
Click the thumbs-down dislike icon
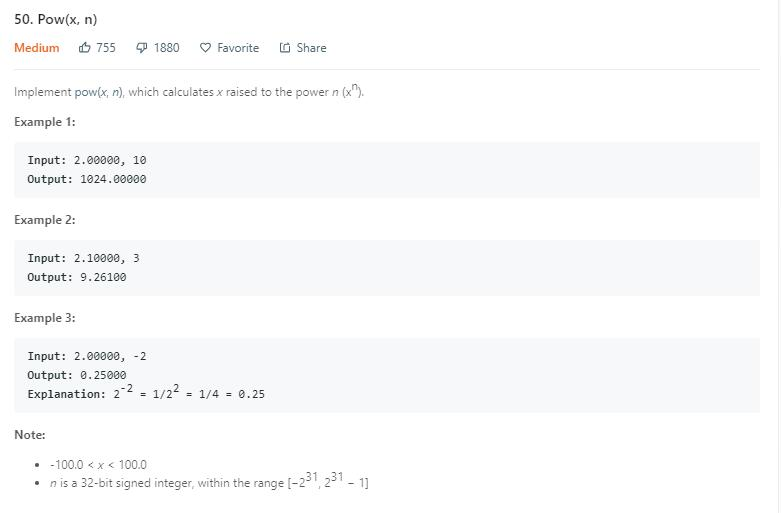click(x=142, y=48)
